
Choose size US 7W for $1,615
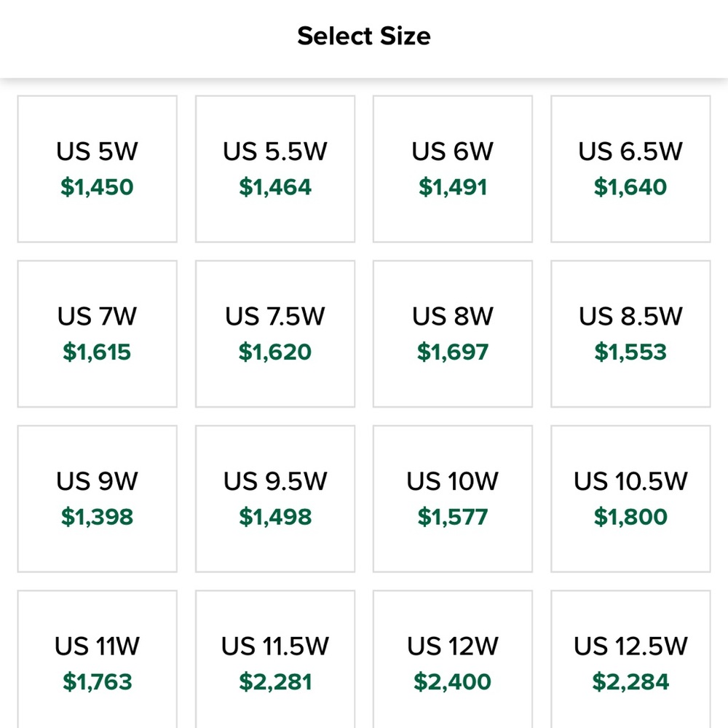click(97, 334)
